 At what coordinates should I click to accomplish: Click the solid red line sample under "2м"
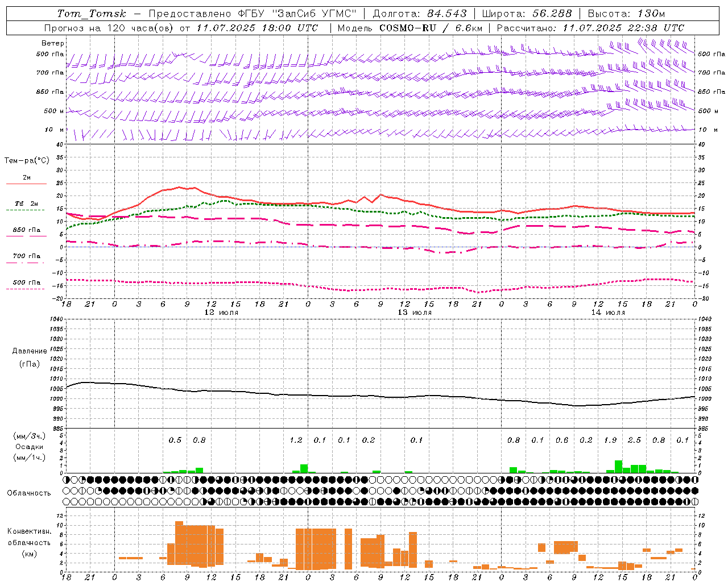(26, 184)
